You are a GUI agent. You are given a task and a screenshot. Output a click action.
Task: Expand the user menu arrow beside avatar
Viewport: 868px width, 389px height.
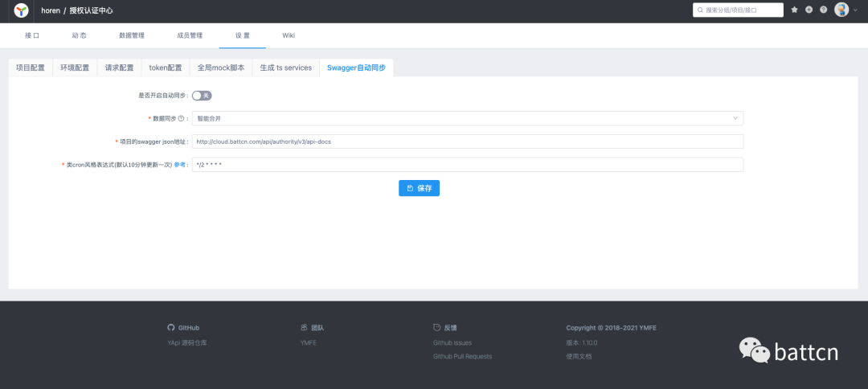coord(855,10)
